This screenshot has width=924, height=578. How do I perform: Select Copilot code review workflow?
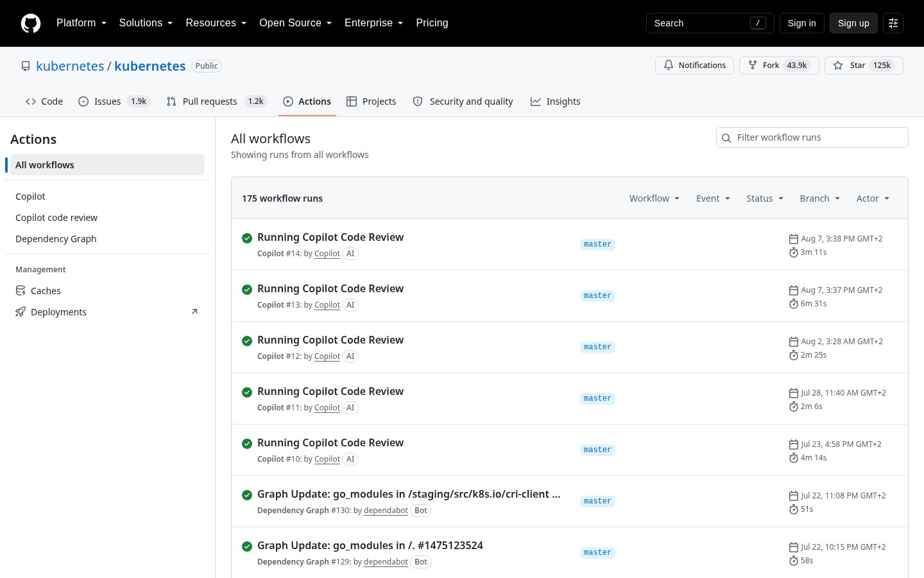click(x=107, y=218)
